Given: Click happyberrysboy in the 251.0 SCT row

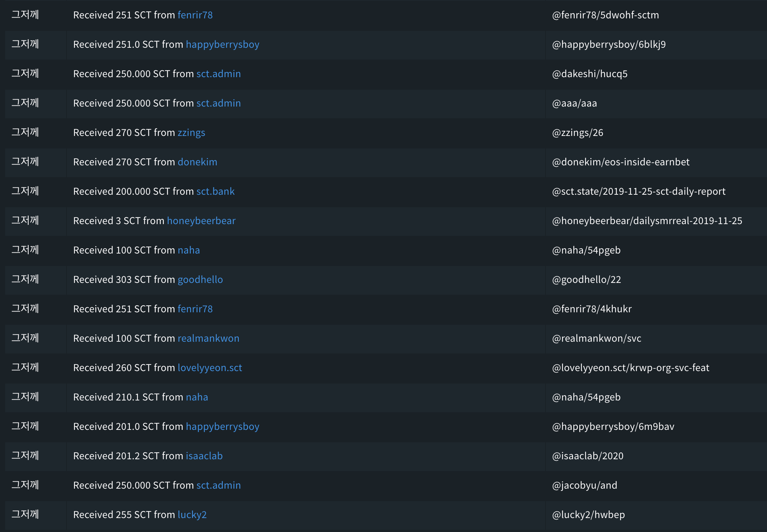Looking at the screenshot, I should pos(223,44).
